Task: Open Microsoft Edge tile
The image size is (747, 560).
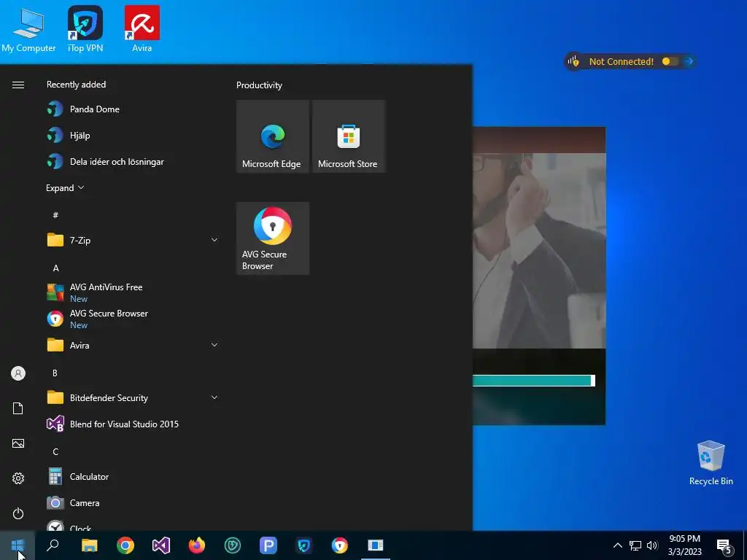Action: click(273, 136)
